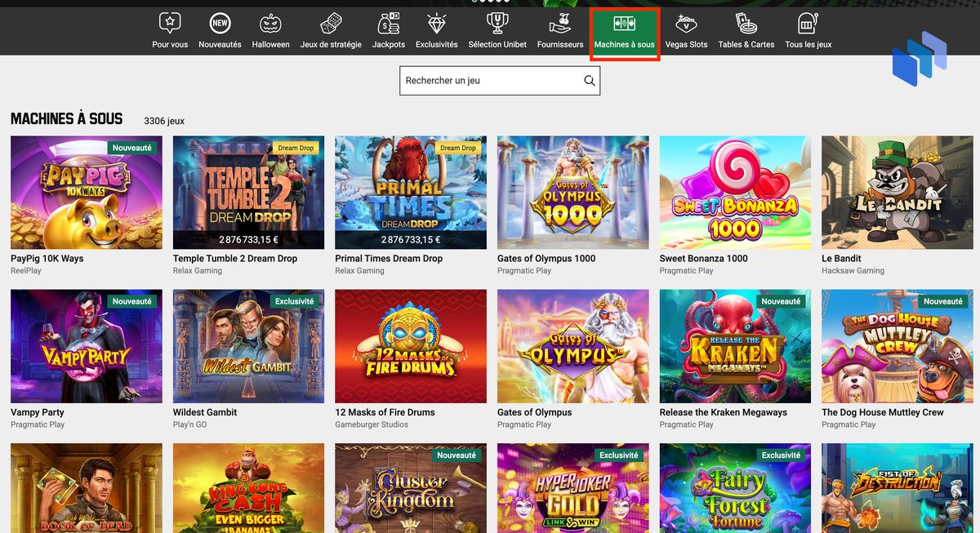The image size is (980, 533).
Task: Open the Fournisseurs icon
Action: coord(560,23)
